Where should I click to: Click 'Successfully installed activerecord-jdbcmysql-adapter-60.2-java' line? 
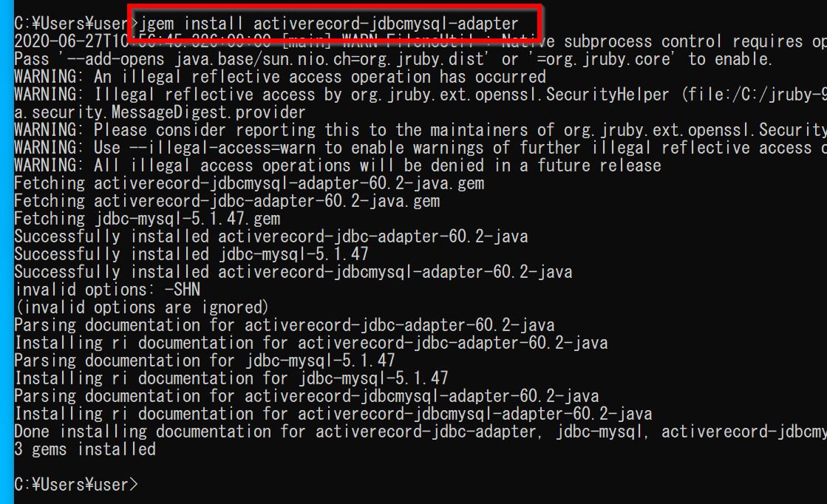[x=293, y=272]
